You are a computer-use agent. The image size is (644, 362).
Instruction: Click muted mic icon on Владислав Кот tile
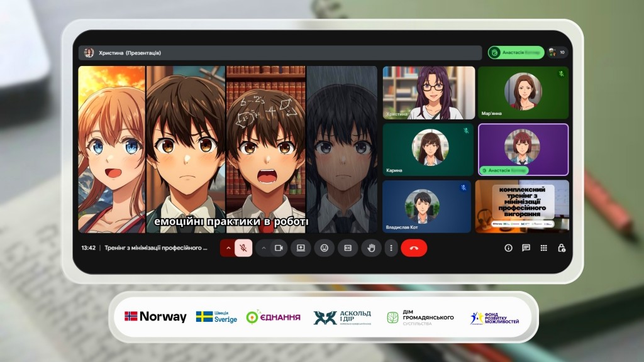464,187
